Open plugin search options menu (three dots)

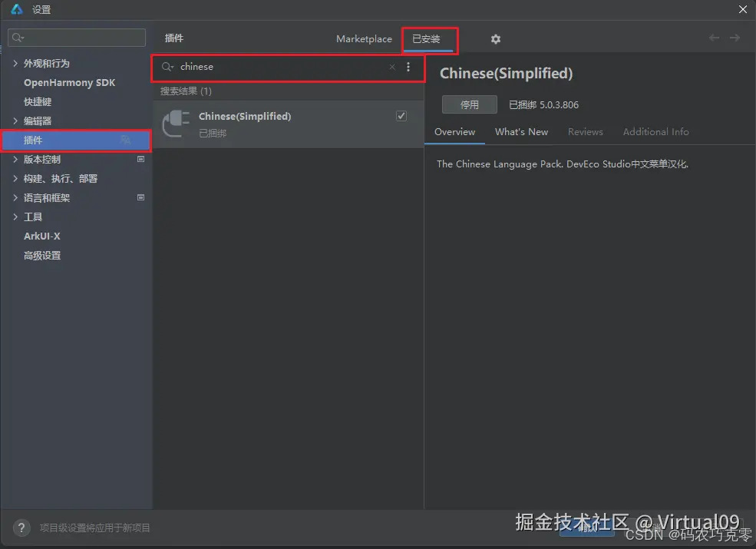tap(408, 67)
